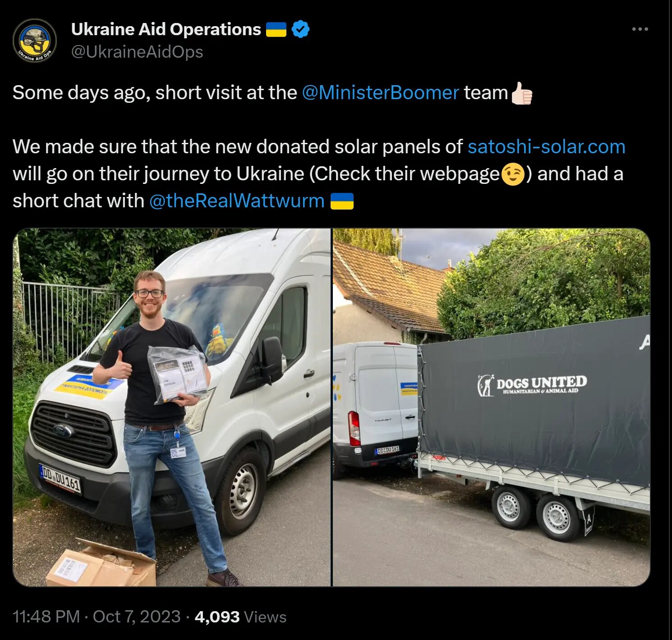
Task: Open the @UkraineAidOps handle
Action: [137, 52]
